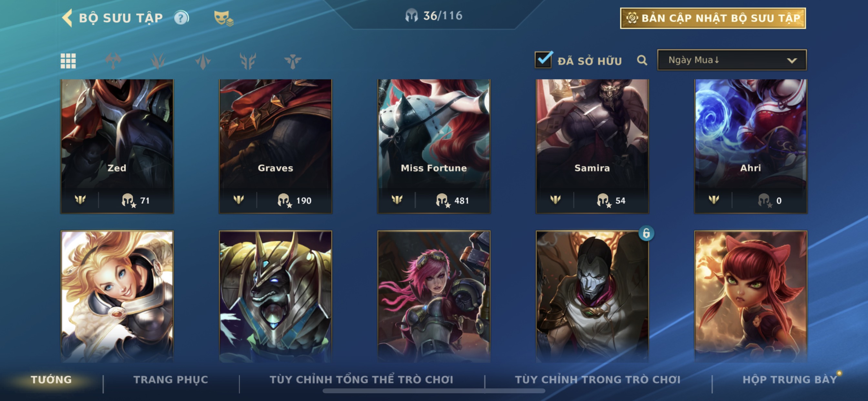
Task: Click the horizontal scroll bar at bottom
Action: point(434,391)
